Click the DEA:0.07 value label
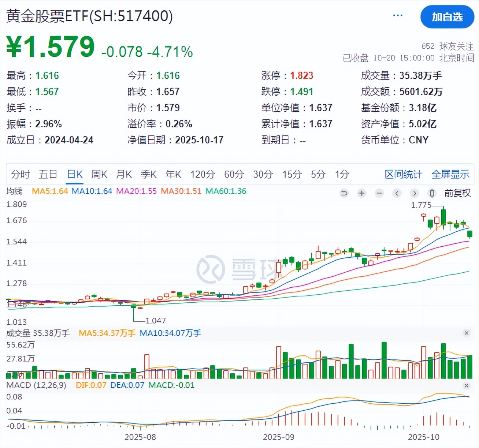The image size is (479, 448). tap(127, 385)
